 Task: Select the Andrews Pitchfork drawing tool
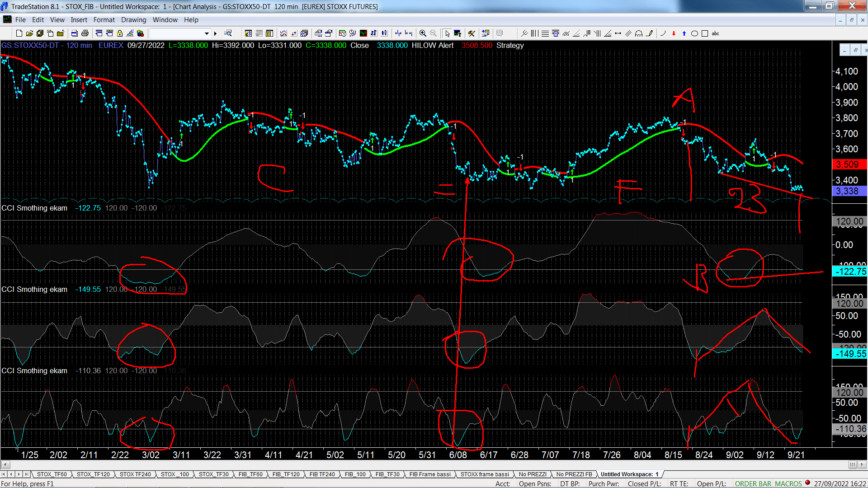[524, 33]
